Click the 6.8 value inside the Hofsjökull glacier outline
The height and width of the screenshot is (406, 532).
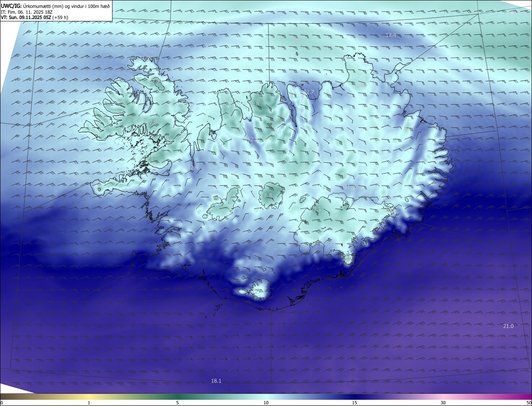pyautogui.click(x=268, y=195)
